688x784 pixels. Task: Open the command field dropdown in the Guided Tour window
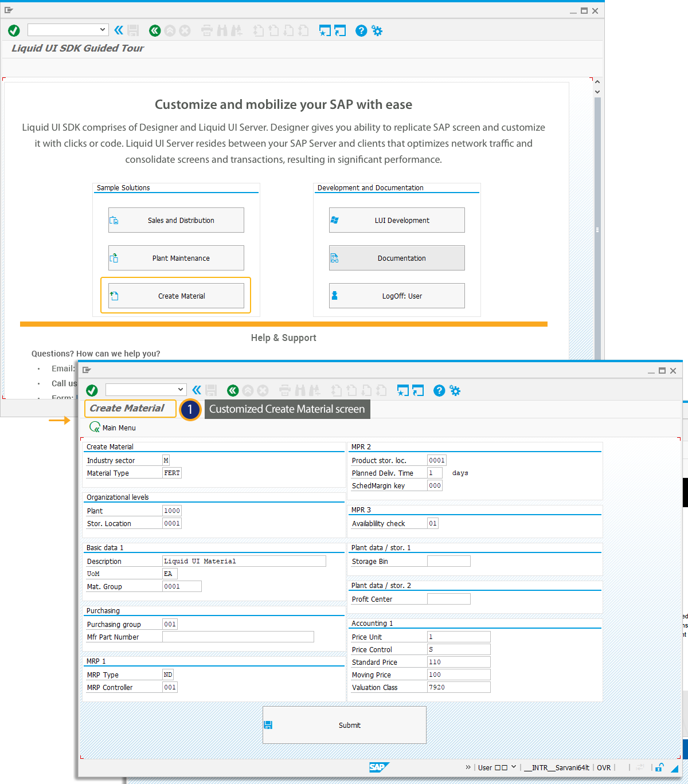103,30
